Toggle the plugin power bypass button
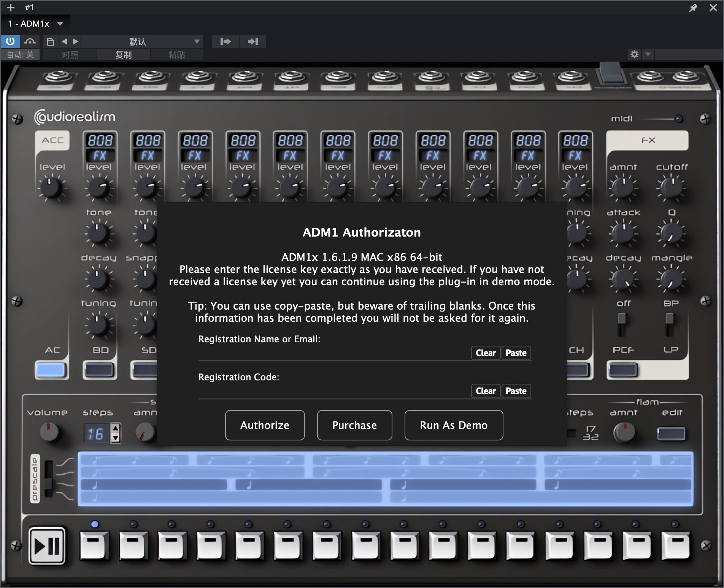 (10, 41)
